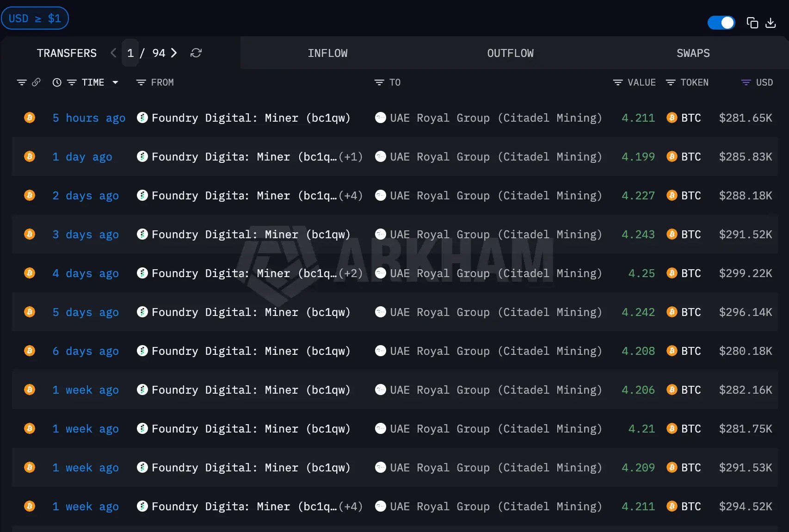Click the USD amount $296.14K
789x532 pixels.
[746, 312]
